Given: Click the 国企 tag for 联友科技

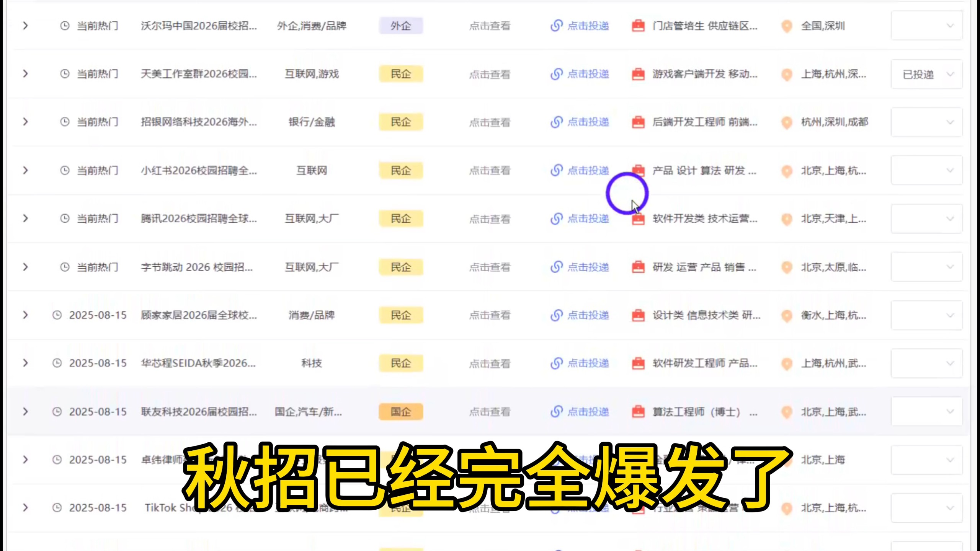Looking at the screenshot, I should tap(401, 412).
